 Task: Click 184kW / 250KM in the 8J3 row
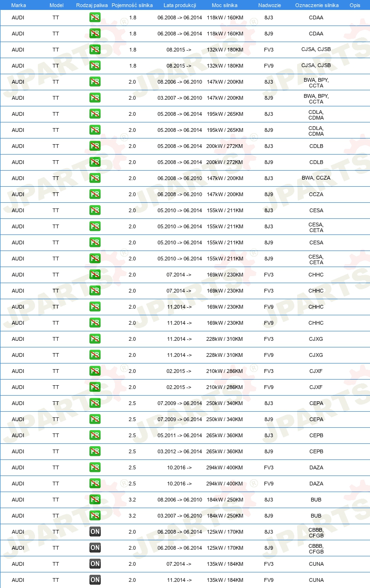coord(225,500)
